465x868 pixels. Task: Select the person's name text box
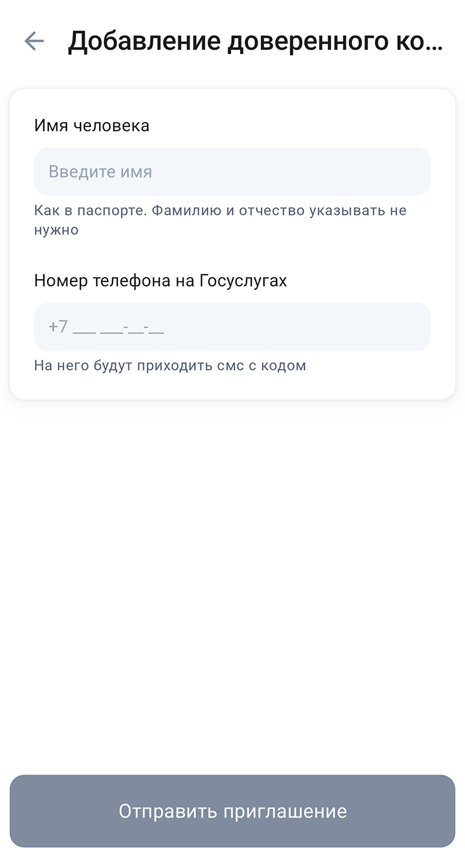coord(232,172)
